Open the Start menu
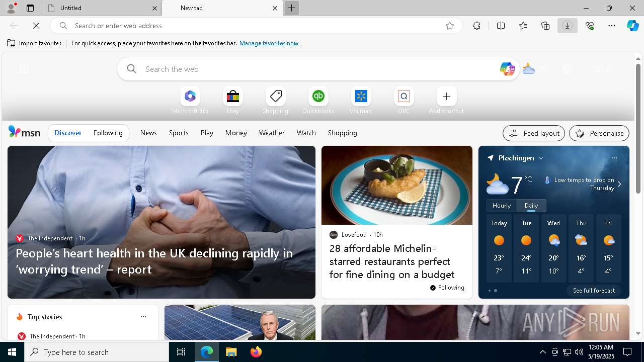The height and width of the screenshot is (362, 644). pyautogui.click(x=12, y=352)
